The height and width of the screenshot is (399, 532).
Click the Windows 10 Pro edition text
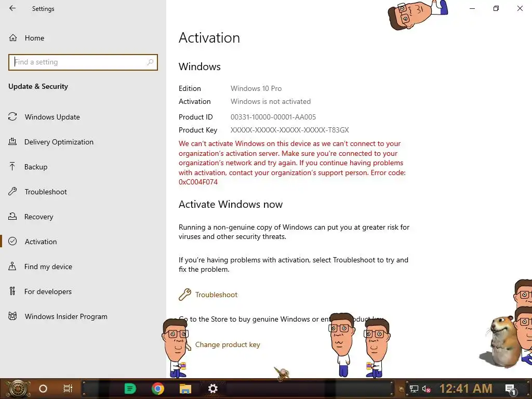tap(256, 88)
